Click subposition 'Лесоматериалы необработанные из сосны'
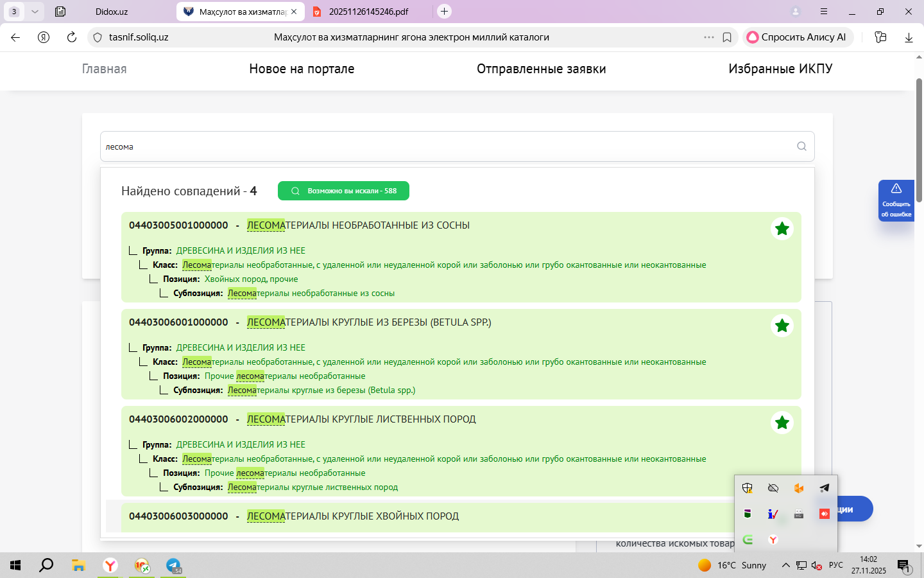The image size is (924, 578). click(311, 293)
